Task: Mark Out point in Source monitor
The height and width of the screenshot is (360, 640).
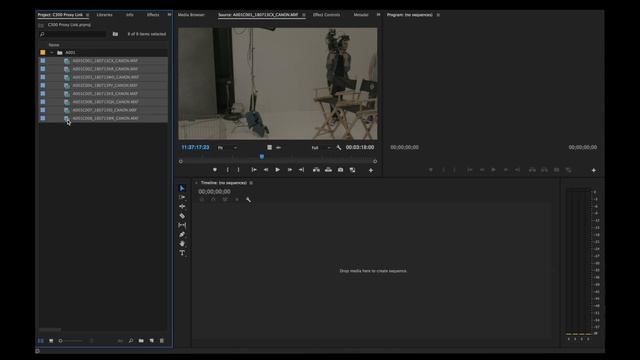Action: [239, 170]
